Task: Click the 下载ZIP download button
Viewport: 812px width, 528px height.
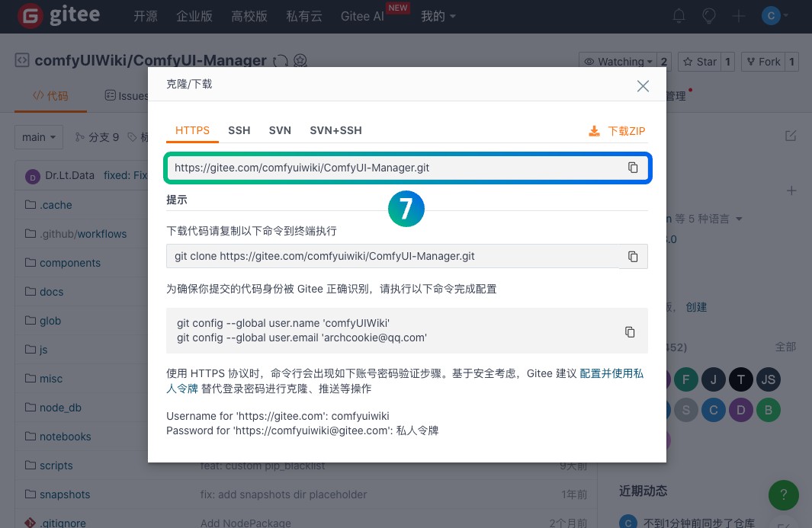Action: tap(617, 131)
